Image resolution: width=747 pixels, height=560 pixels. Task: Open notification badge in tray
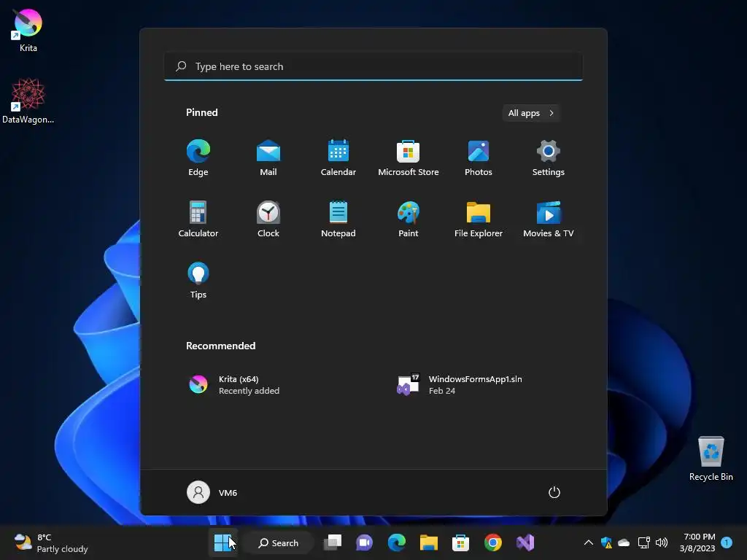[727, 542]
